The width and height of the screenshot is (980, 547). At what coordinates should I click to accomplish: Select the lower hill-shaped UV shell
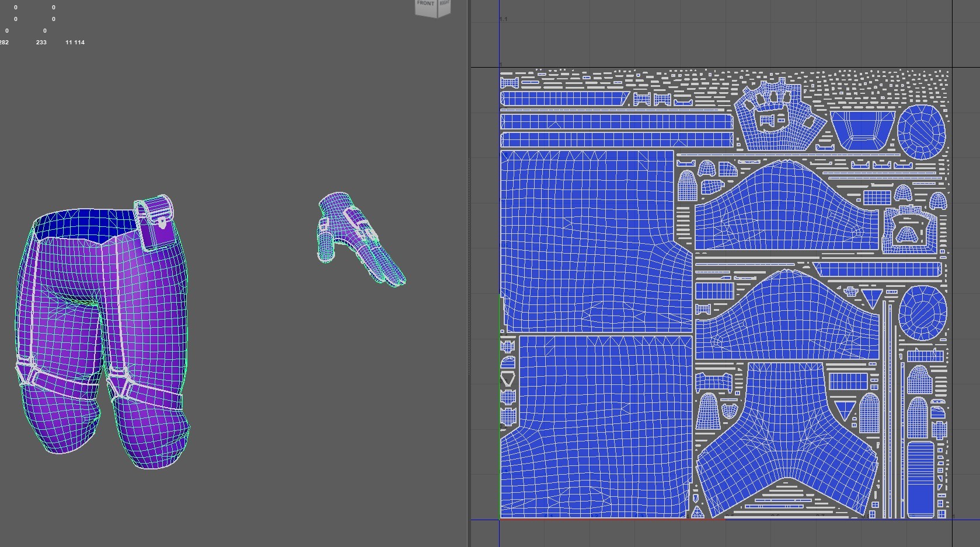tap(787, 315)
